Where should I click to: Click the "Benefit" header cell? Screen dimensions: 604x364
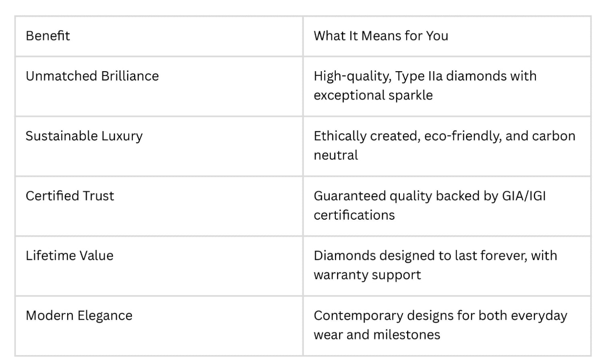[48, 36]
